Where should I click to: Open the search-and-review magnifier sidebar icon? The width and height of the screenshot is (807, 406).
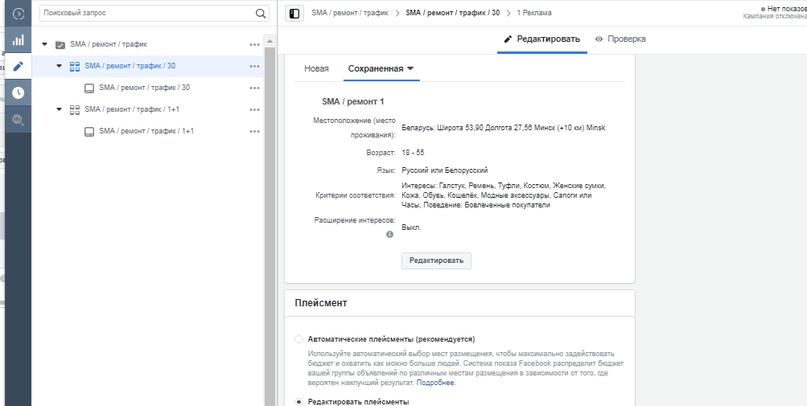(18, 119)
